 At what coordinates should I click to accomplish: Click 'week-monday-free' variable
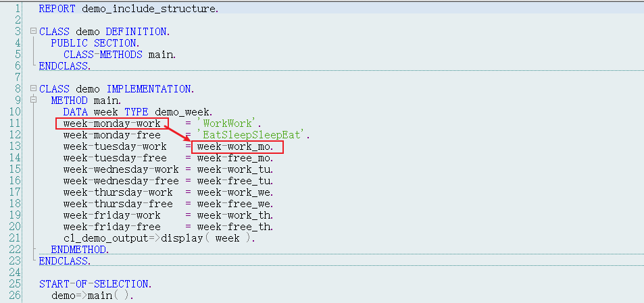(112, 135)
